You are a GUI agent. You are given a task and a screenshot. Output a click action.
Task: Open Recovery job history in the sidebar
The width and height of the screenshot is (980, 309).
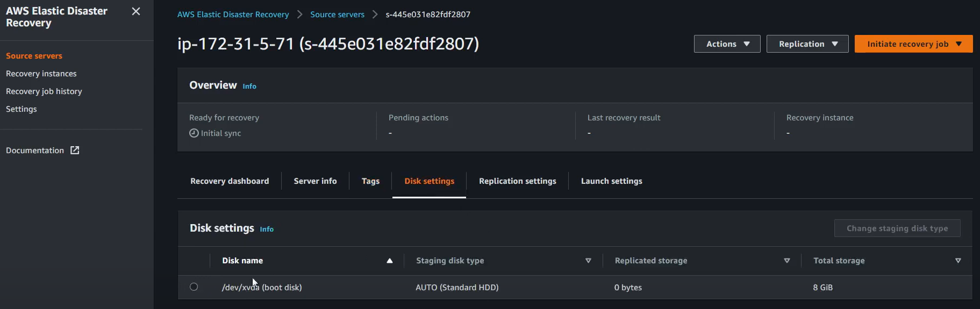coord(44,91)
